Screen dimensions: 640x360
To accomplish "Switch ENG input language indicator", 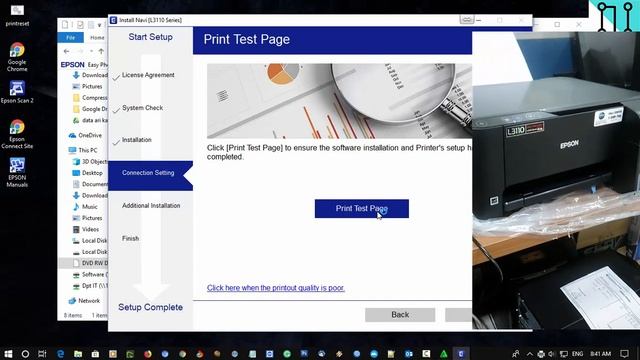I will click(578, 354).
